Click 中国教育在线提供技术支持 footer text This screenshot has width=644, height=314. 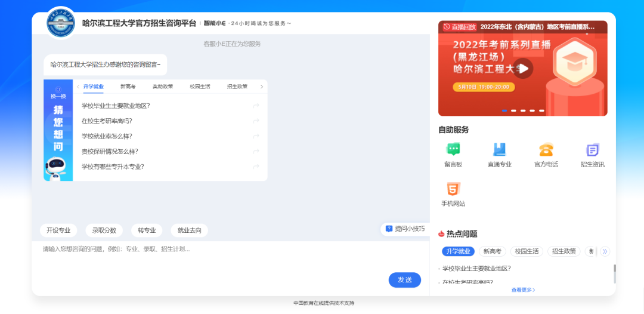324,303
